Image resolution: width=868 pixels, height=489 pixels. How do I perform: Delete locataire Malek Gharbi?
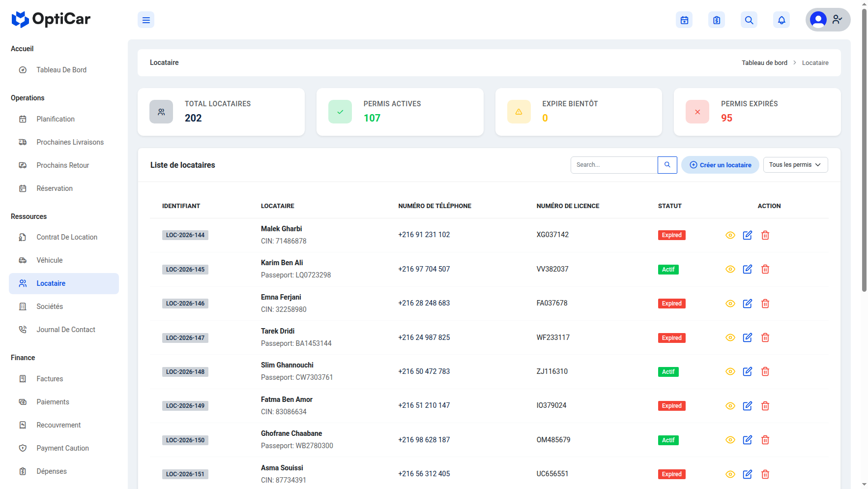click(765, 235)
